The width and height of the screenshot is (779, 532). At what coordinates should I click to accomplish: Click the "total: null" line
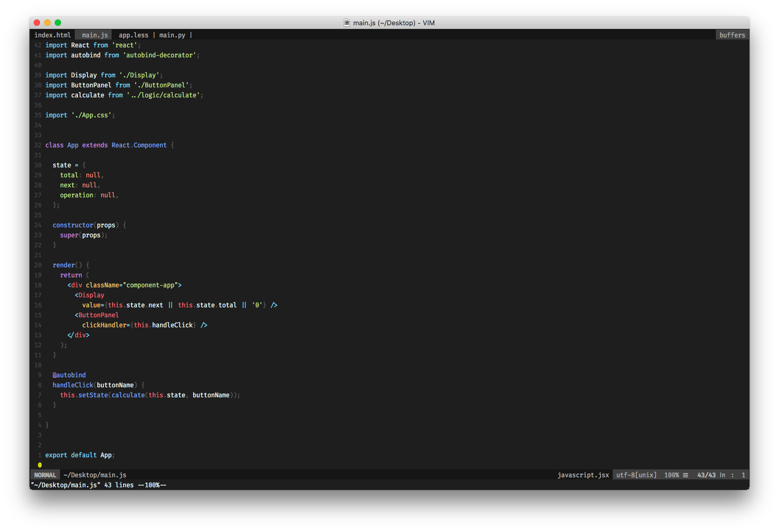(x=82, y=175)
